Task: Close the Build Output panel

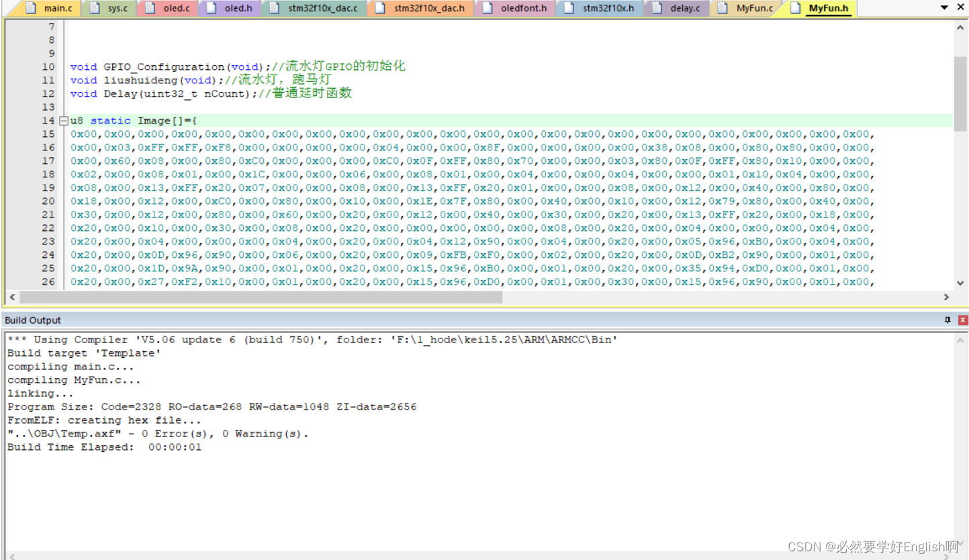Action: pos(962,320)
